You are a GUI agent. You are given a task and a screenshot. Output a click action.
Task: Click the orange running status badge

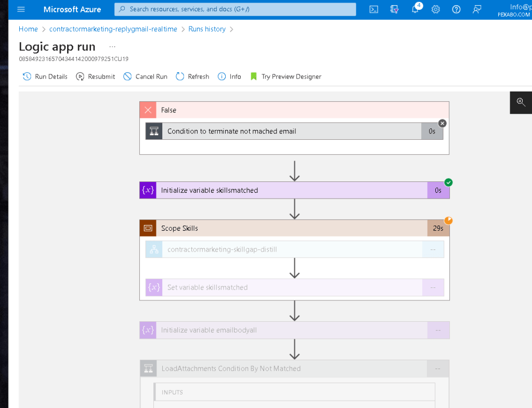coord(448,220)
